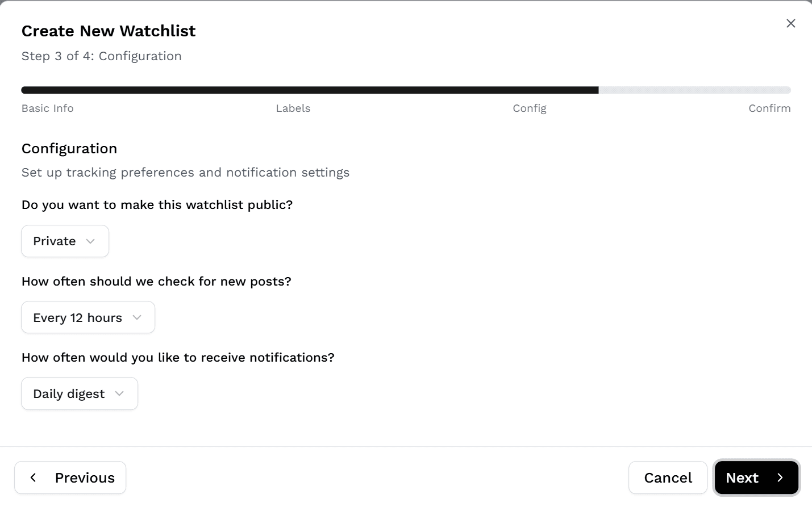This screenshot has width=812, height=507.
Task: Select the Basic Info step label
Action: point(47,108)
